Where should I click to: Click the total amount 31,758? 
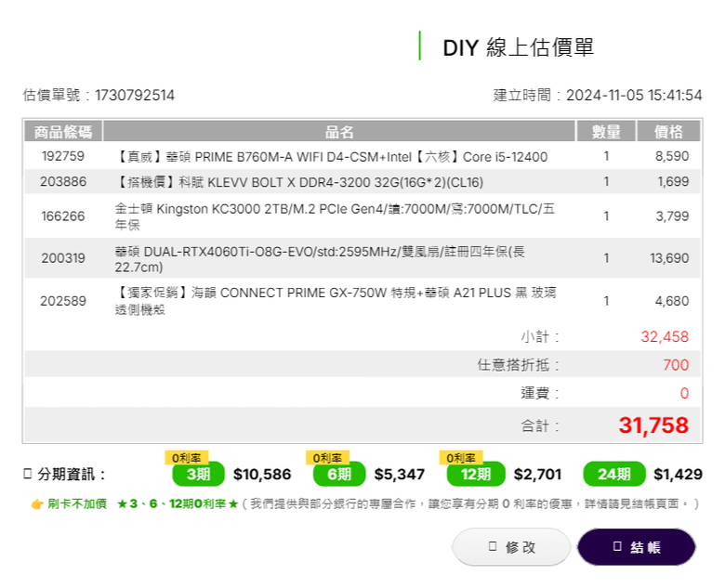click(x=653, y=425)
